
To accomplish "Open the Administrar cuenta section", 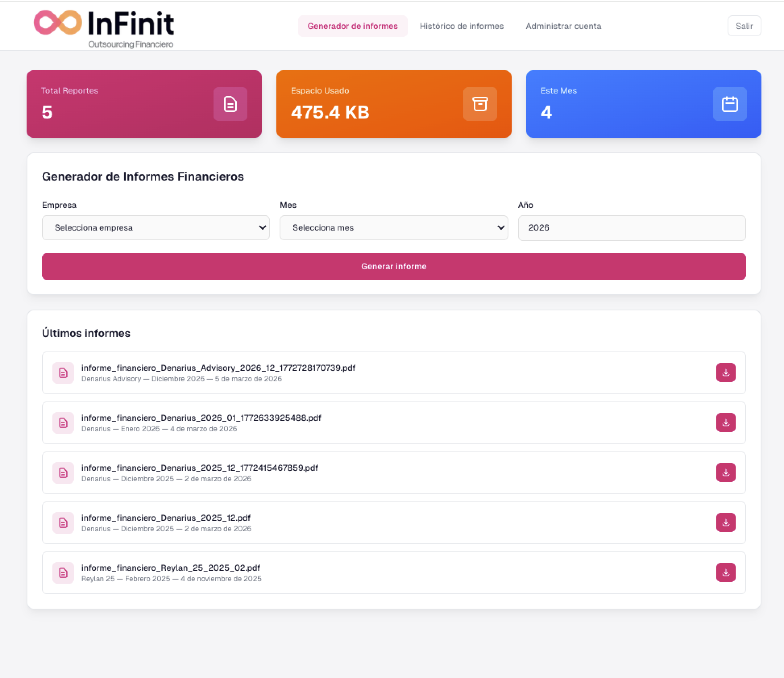I will [563, 26].
